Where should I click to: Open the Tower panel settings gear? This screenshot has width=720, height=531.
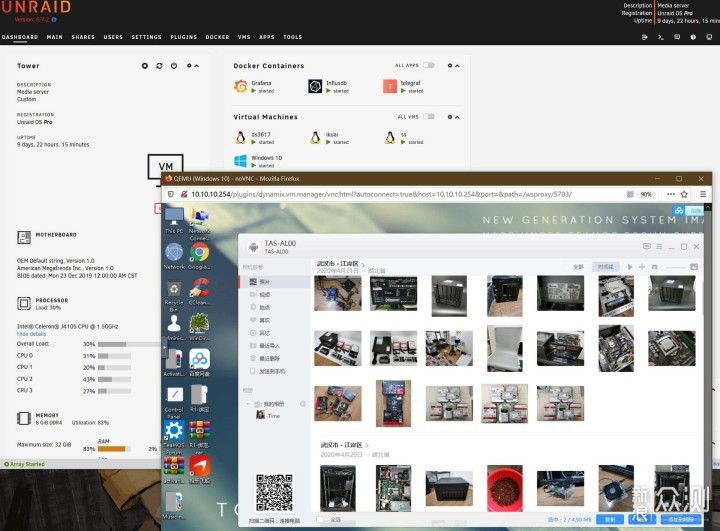[189, 66]
